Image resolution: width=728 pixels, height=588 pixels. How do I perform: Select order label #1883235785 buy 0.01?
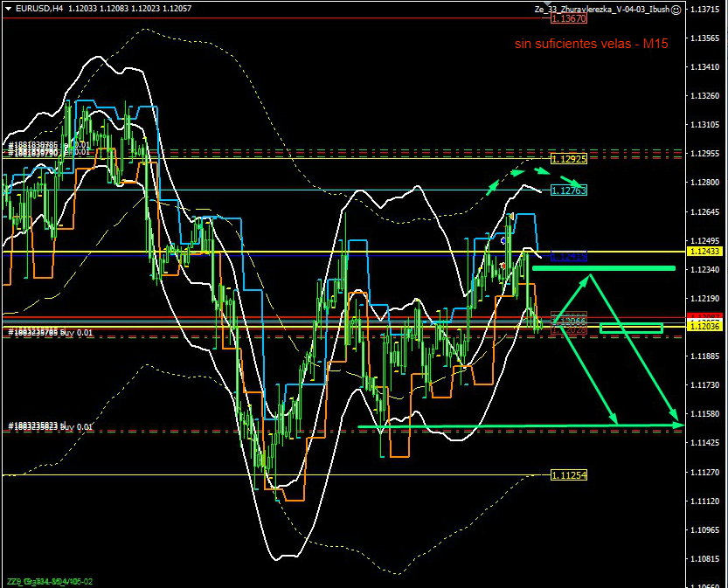click(50, 332)
